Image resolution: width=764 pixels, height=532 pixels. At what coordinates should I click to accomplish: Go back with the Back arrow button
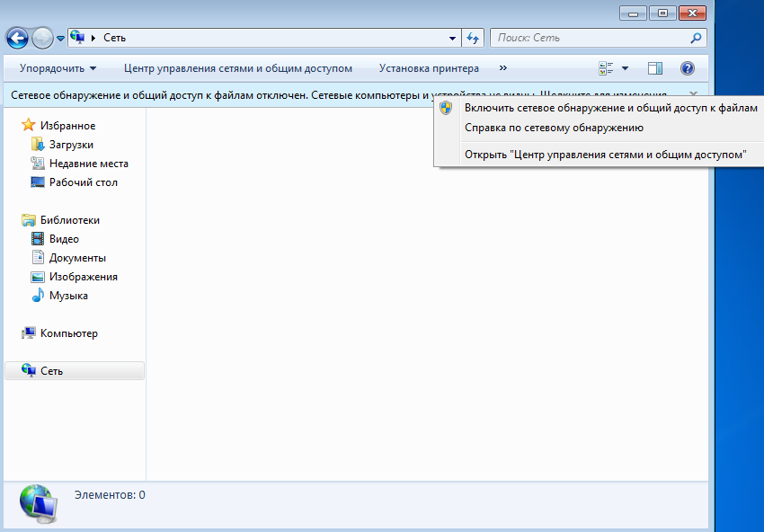tap(18, 38)
